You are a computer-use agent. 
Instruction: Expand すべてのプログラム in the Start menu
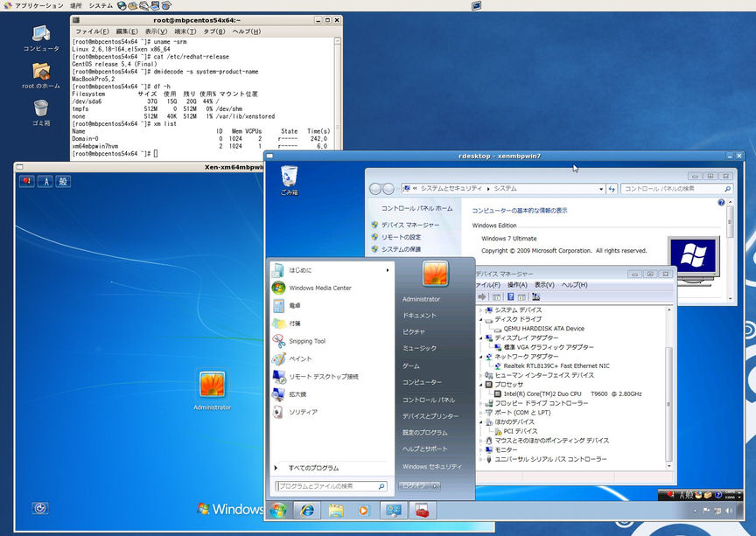pyautogui.click(x=313, y=468)
